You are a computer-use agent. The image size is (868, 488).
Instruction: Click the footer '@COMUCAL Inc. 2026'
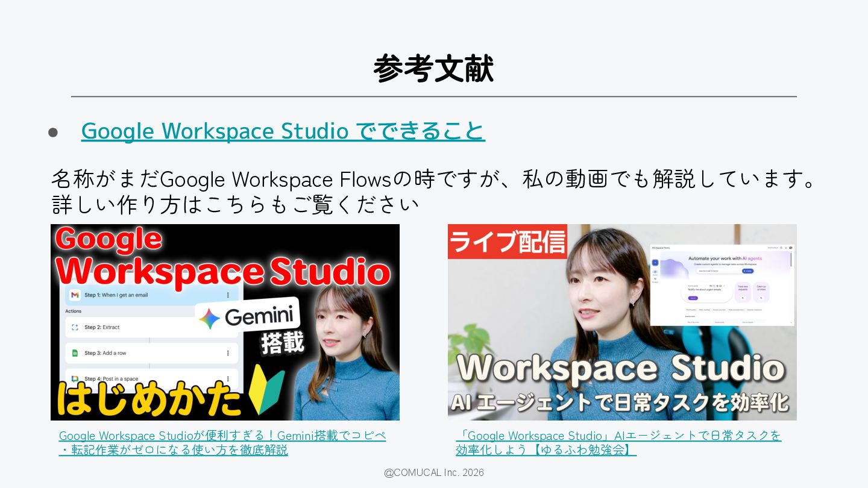click(x=434, y=472)
